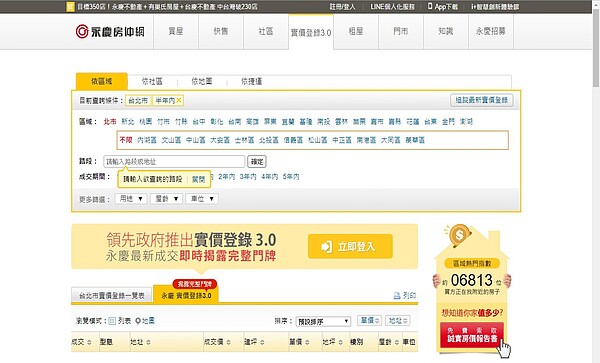The height and width of the screenshot is (363, 600).
Task: Sort table by the 單價 column header
Action: (x=300, y=342)
